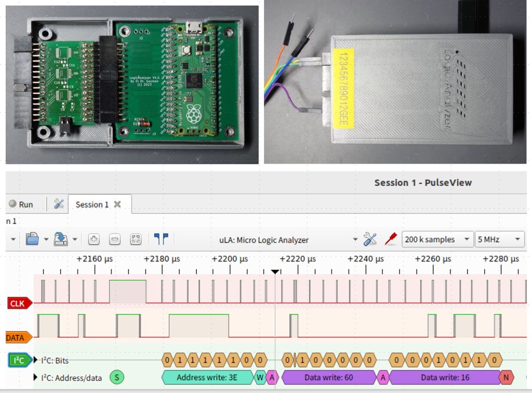Click the W write-bit annotation
Screen dimensions: 532x393
[260, 377]
